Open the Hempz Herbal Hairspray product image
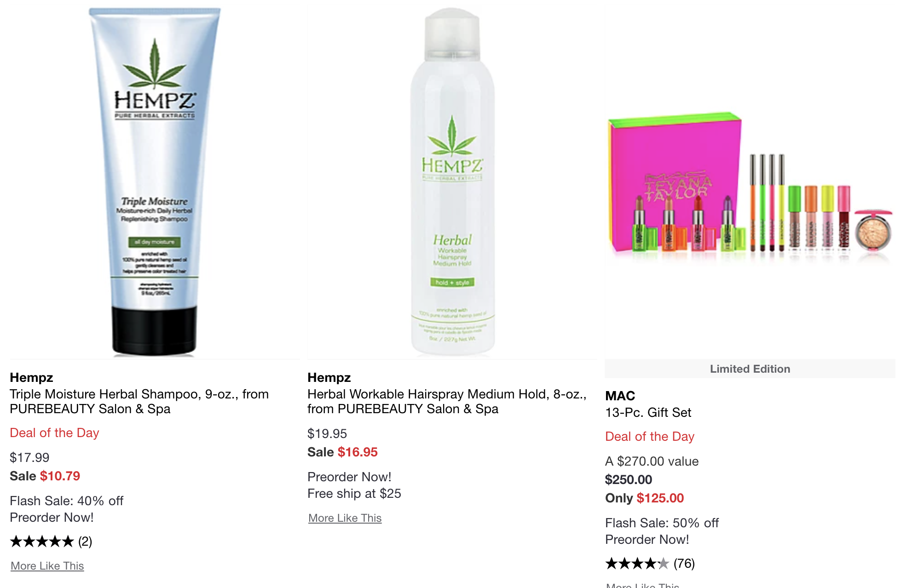Viewport: 901px width, 588px height. (452, 182)
